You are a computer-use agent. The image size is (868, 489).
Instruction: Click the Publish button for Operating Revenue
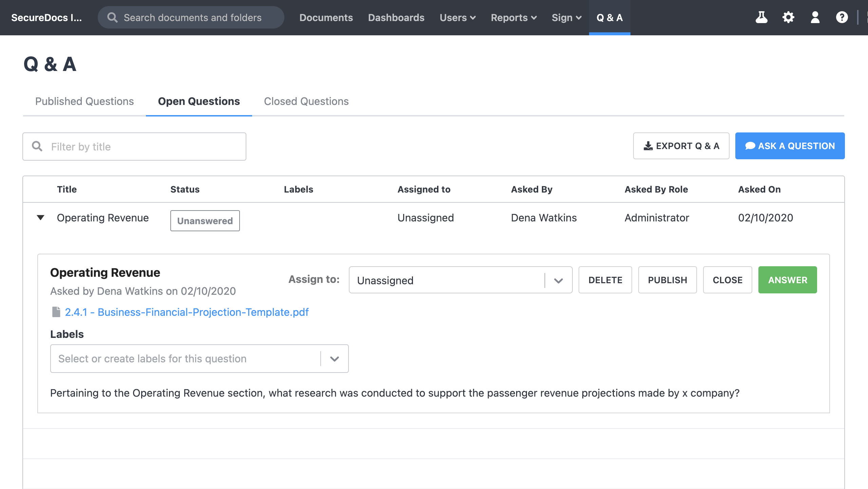pyautogui.click(x=667, y=280)
